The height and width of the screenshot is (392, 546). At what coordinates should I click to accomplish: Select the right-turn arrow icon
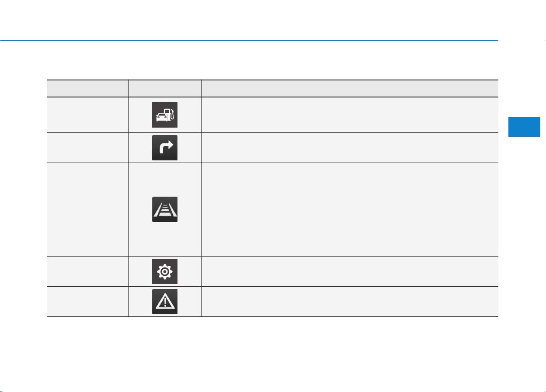click(x=165, y=148)
